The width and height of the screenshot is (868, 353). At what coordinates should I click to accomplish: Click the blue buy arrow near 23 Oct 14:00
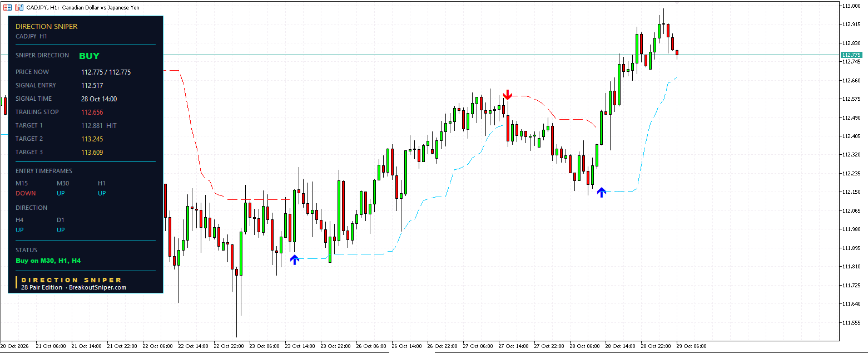pos(295,259)
